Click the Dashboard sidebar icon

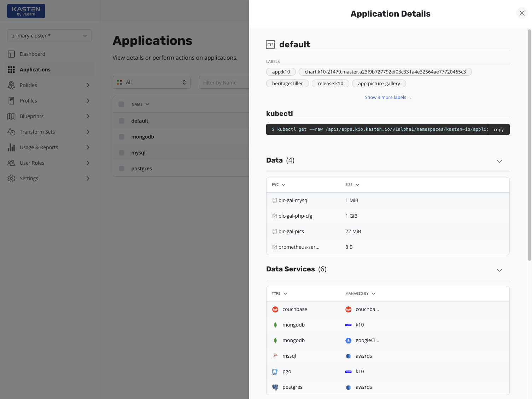[x=11, y=54]
